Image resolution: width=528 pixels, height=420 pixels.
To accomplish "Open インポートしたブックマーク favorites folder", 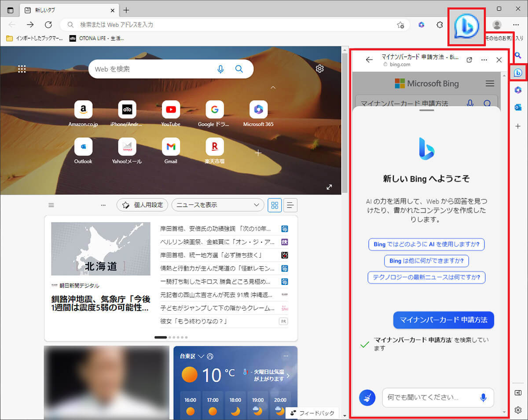I will (34, 38).
